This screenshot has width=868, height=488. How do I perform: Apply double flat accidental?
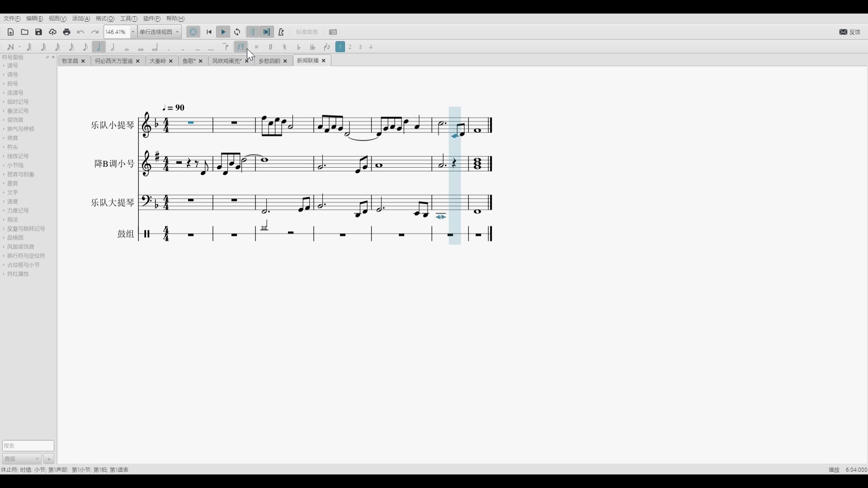(312, 47)
